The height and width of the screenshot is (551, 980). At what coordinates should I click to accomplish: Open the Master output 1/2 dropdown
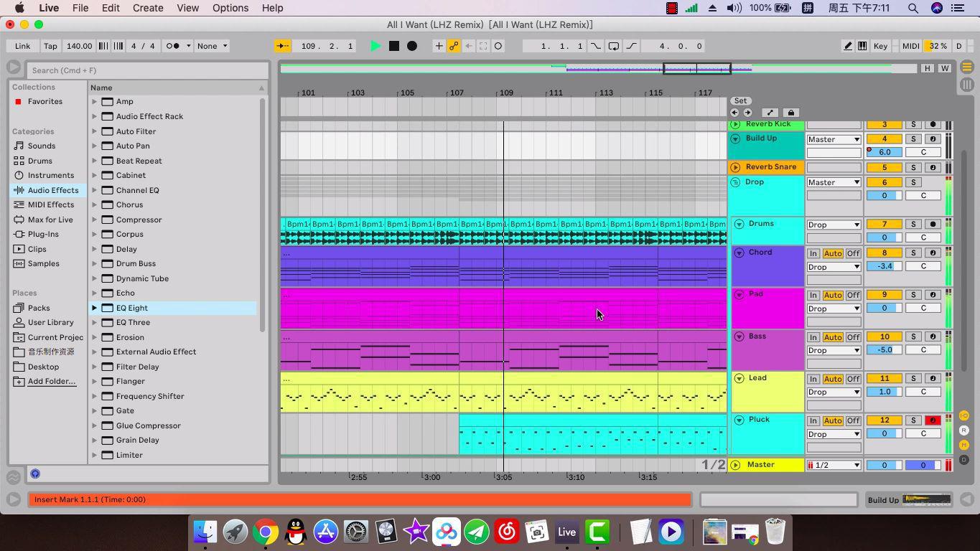[x=834, y=465]
